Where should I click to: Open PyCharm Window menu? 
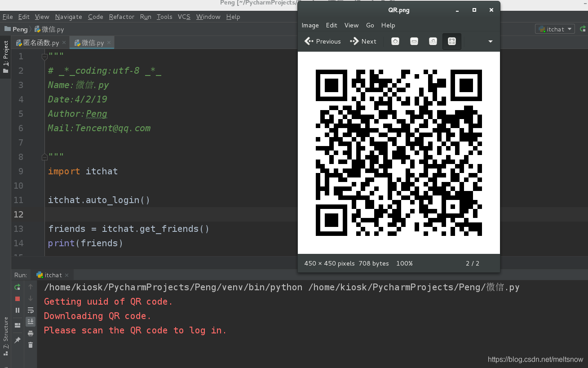click(x=208, y=17)
